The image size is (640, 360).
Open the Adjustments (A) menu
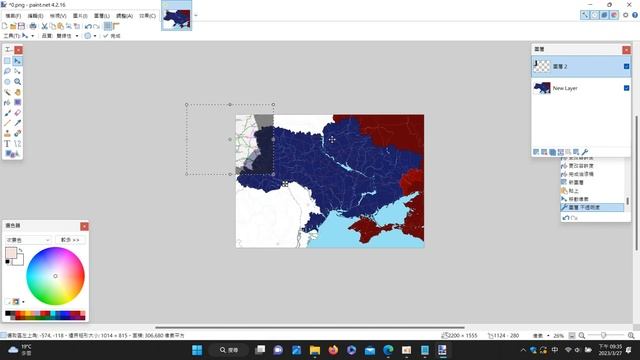tap(124, 16)
